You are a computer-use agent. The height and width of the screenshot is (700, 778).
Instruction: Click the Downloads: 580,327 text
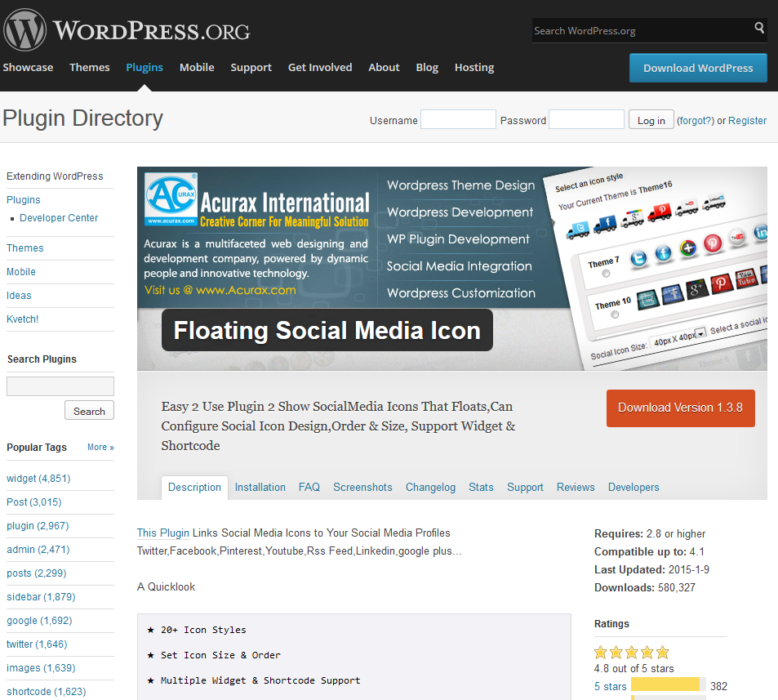coord(645,588)
